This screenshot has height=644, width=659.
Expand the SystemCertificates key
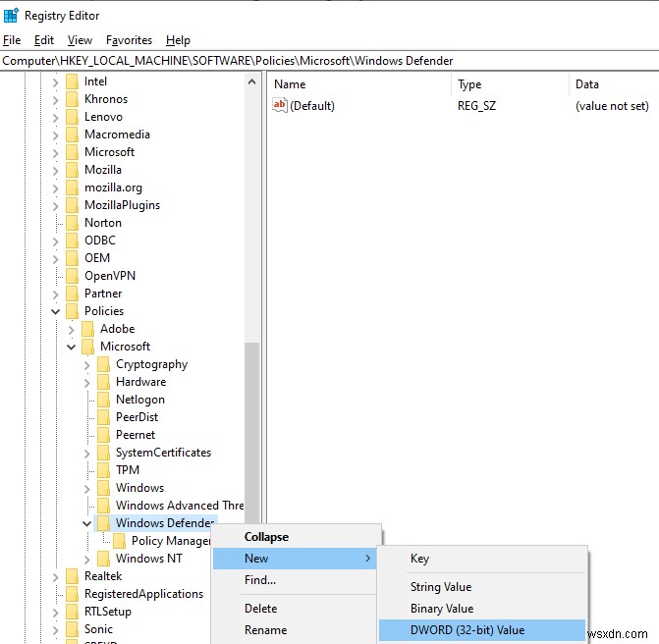[87, 454]
